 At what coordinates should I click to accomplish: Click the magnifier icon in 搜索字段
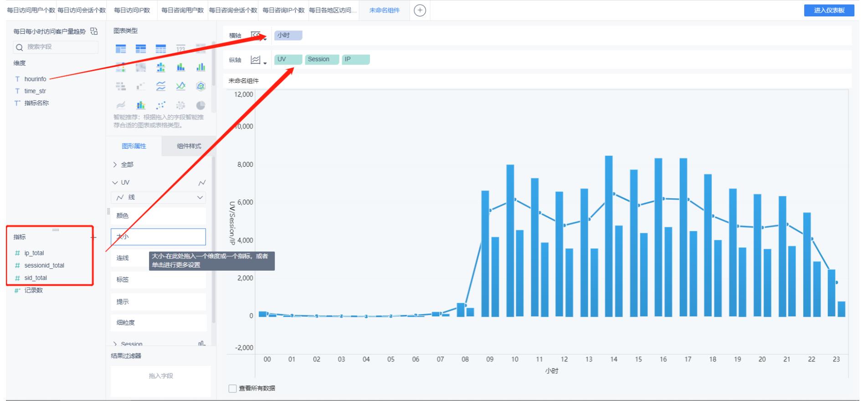tap(19, 47)
